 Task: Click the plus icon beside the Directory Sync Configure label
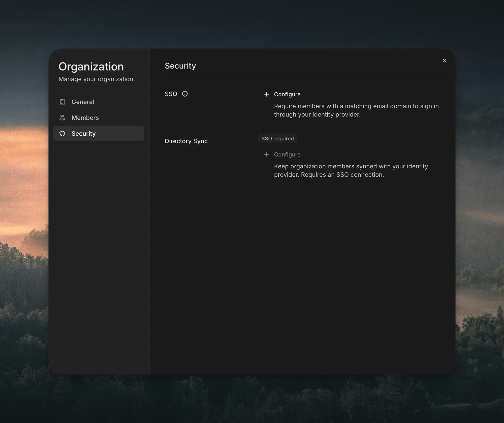click(x=266, y=154)
